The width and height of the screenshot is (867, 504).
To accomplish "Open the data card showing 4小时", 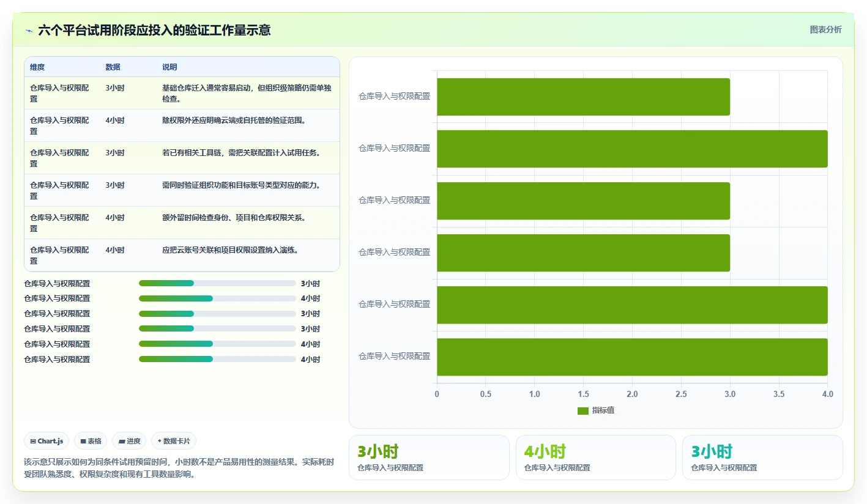I will 596,458.
